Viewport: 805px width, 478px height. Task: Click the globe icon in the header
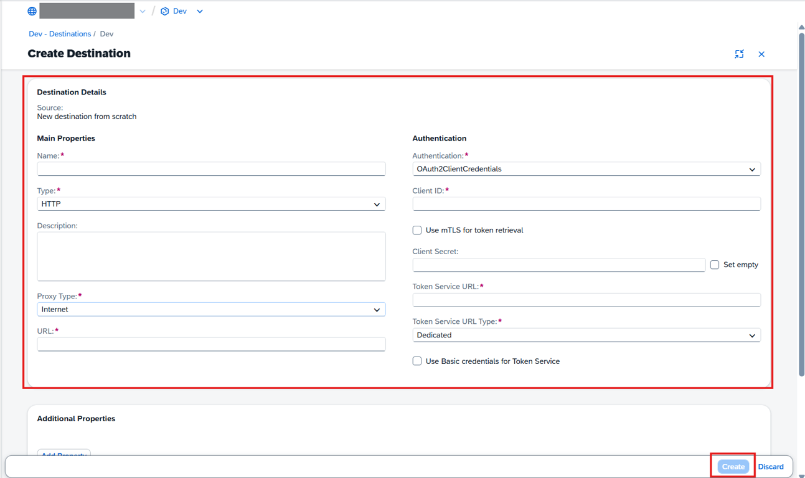click(x=32, y=11)
